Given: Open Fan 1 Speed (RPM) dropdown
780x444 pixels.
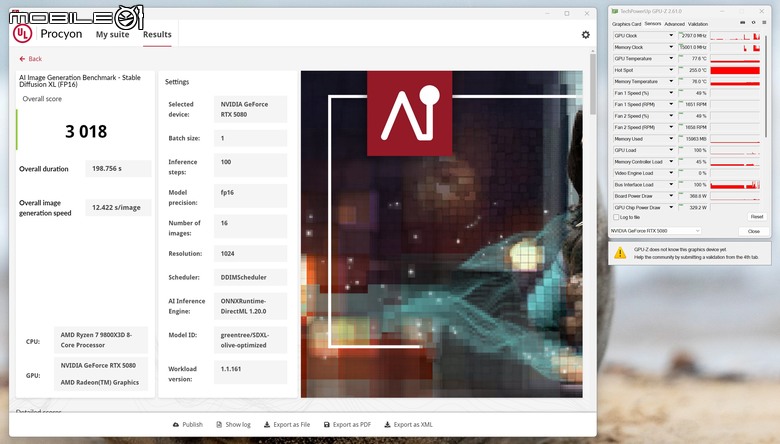Looking at the screenshot, I should tap(671, 104).
